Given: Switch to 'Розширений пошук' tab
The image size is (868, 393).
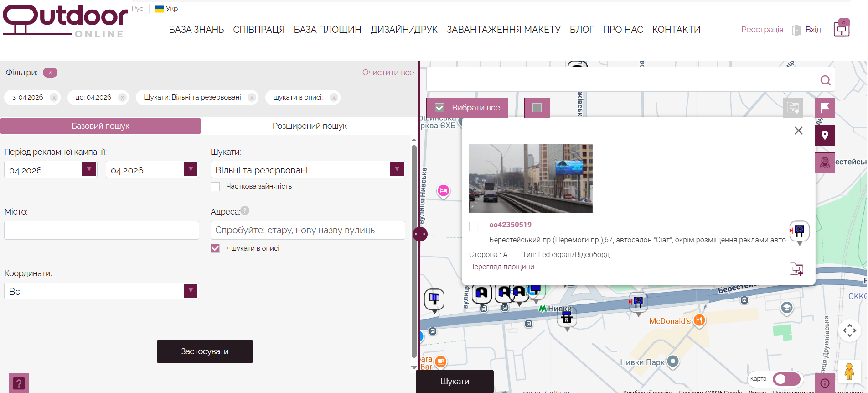Looking at the screenshot, I should click(310, 126).
